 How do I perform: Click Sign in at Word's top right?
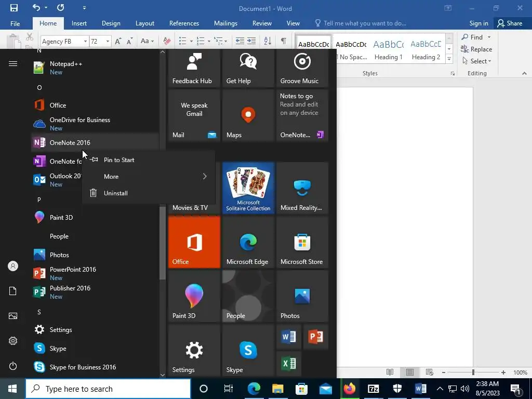point(478,23)
